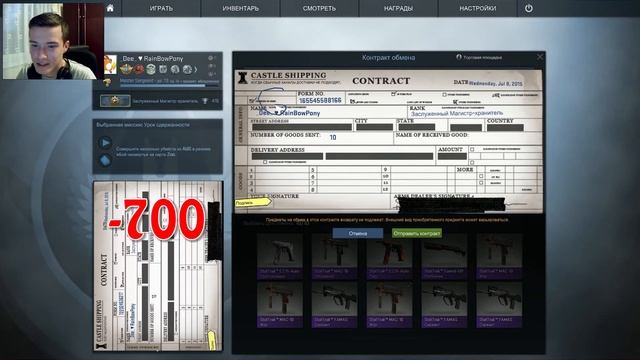Select second bottom-row card, StatTrak FAMAS
Image resolution: width=640 pixels, height=360 pixels.
pos(334,304)
